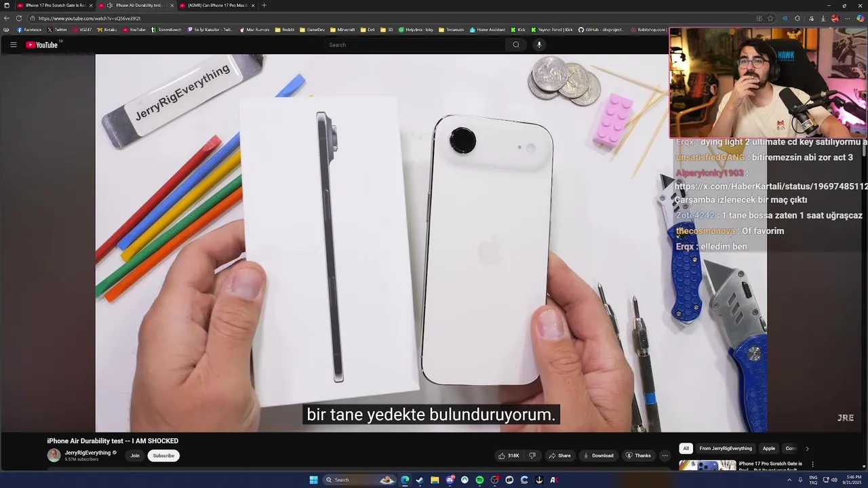Expand the GameDev bookmarks folder
The height and width of the screenshot is (488, 868).
click(x=313, y=30)
